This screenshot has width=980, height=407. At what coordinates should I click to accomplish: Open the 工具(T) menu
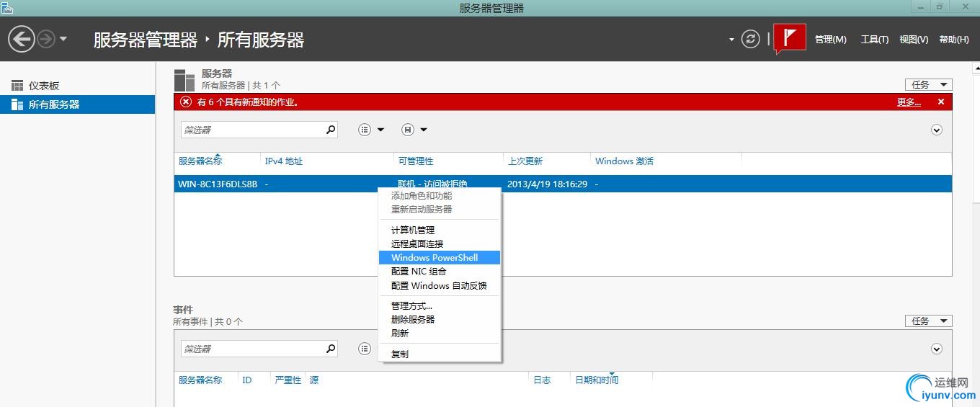coord(874,40)
